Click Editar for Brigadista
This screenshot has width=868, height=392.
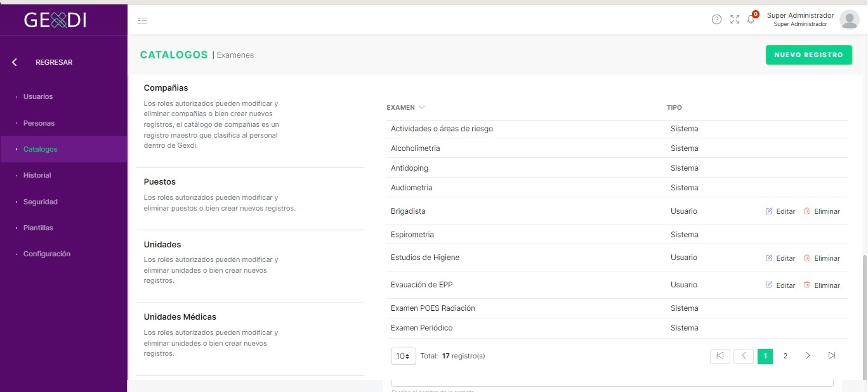(x=786, y=211)
